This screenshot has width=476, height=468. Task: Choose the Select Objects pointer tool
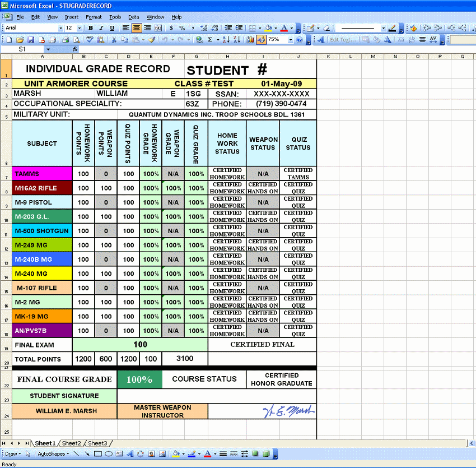28,454
